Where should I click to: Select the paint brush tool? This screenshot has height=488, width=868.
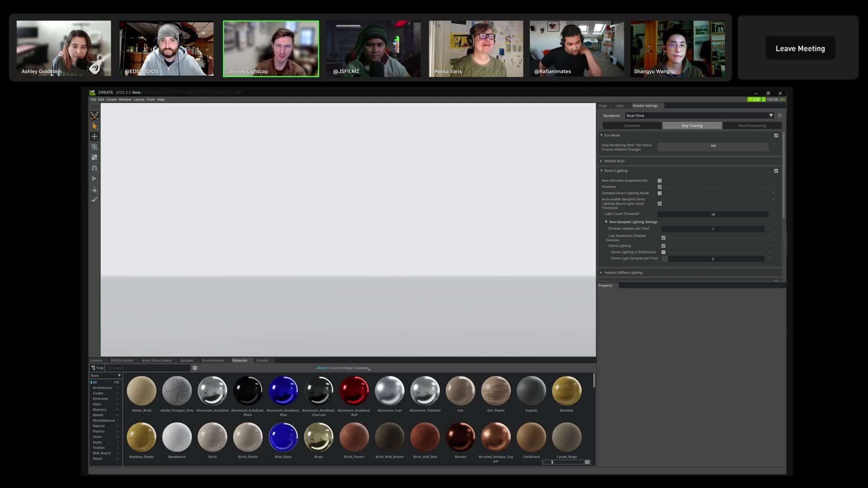94,199
